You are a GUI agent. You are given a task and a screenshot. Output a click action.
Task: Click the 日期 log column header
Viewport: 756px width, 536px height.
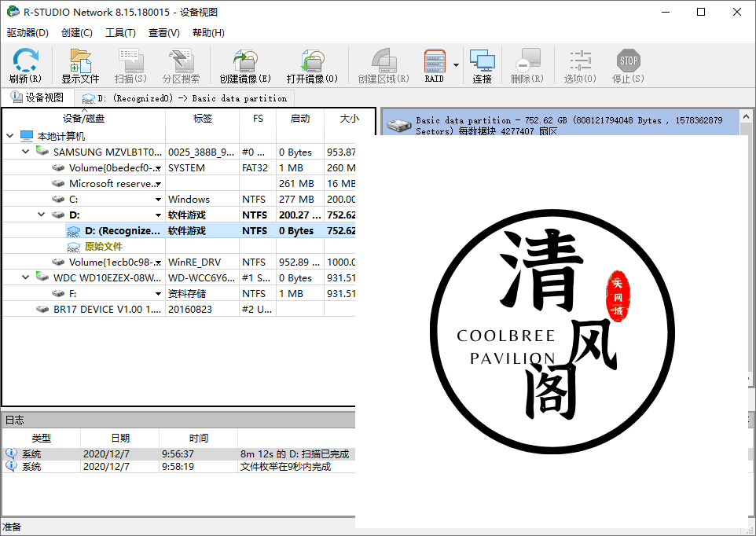coord(120,438)
